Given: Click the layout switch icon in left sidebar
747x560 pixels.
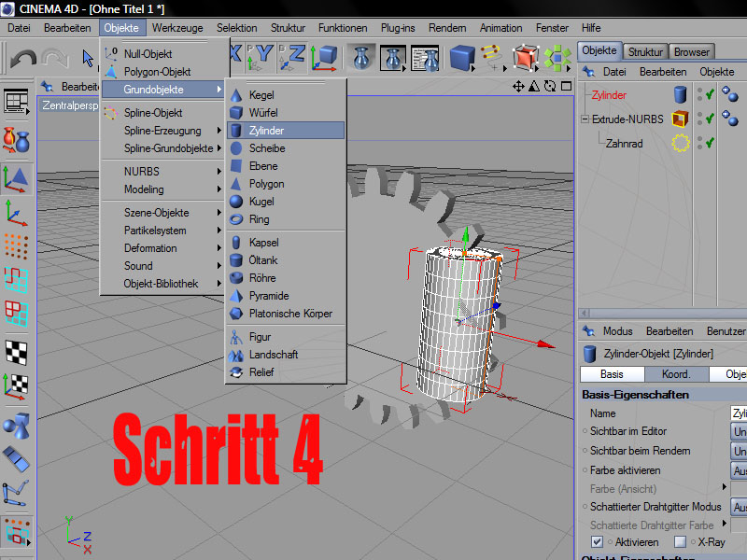Looking at the screenshot, I should point(17,102).
